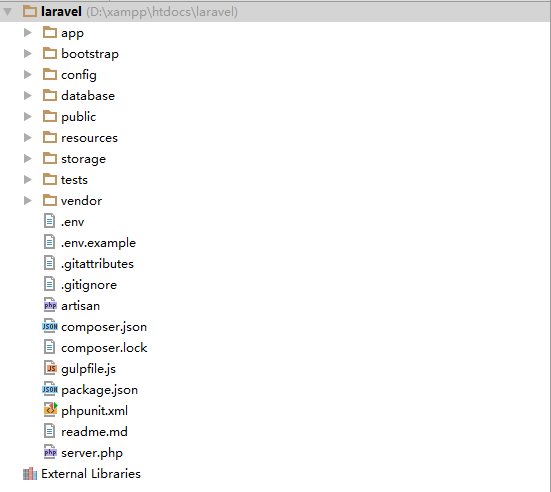Click the storage folder icon
This screenshot has width=551, height=492.
(50, 158)
